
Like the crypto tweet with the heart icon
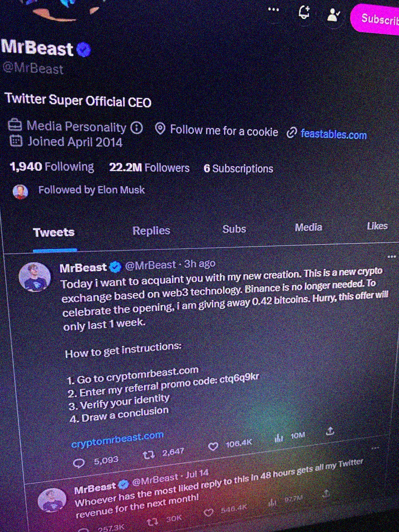pyautogui.click(x=213, y=446)
